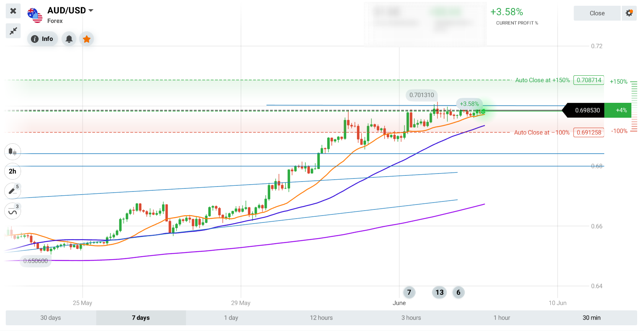Open the 2h candle interval selector
The height and width of the screenshot is (331, 644).
point(13,171)
